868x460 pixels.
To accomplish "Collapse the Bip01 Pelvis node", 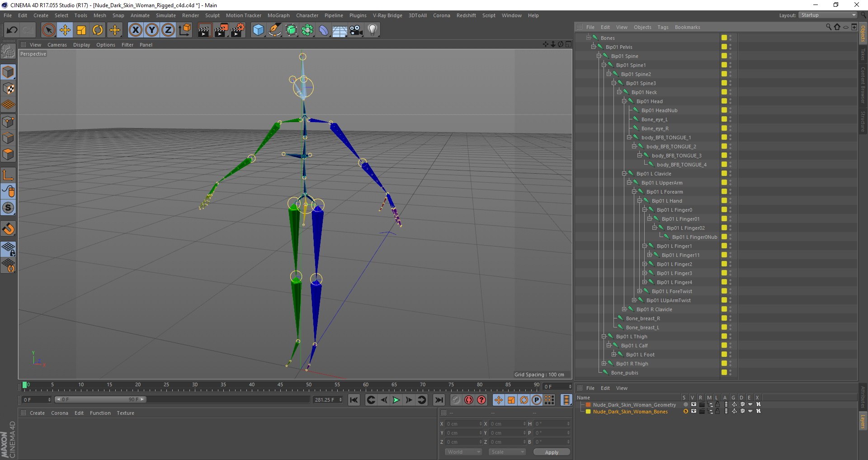I will 594,47.
